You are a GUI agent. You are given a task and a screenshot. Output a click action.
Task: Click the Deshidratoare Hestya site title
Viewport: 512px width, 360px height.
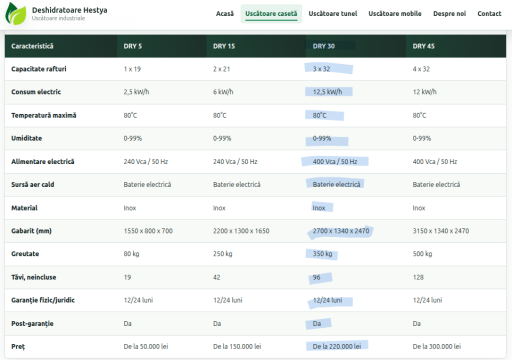click(70, 10)
